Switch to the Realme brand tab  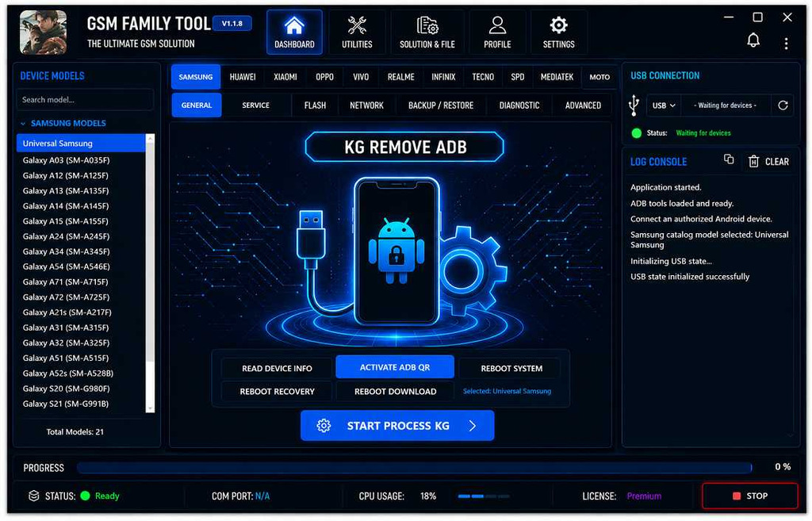point(400,77)
